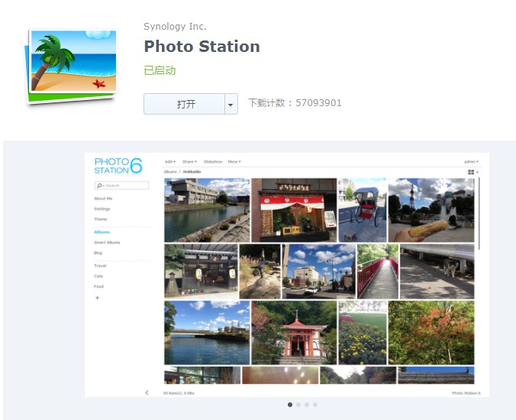Open the Photo Station 6 preview screenshot
The image size is (516, 420).
(287, 274)
